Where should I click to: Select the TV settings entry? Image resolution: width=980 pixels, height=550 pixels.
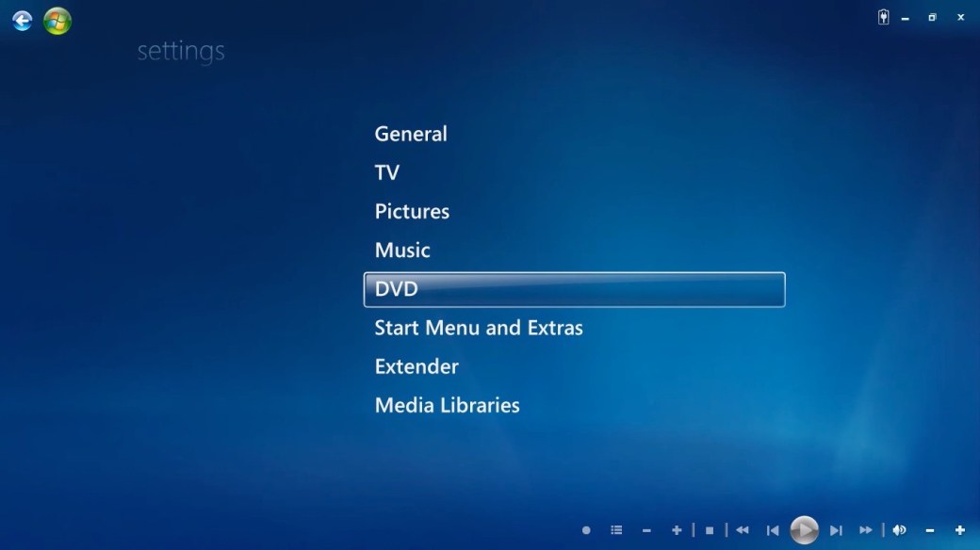[386, 172]
